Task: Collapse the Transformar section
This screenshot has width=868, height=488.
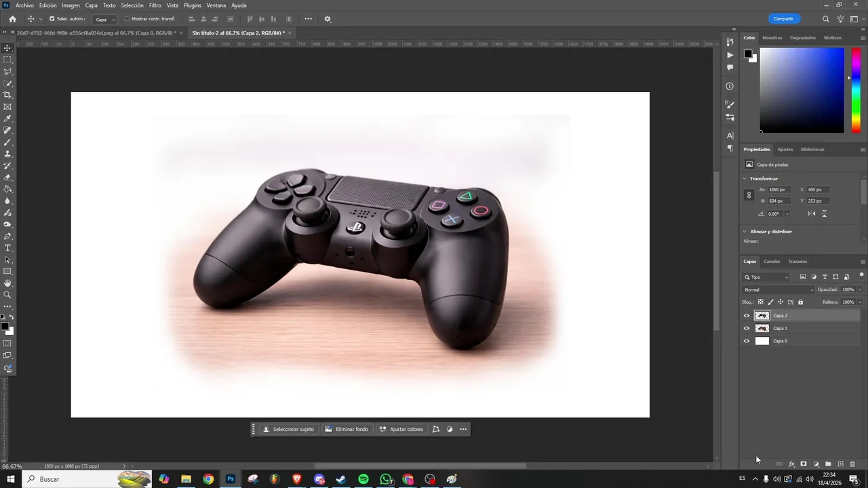Action: click(x=745, y=179)
